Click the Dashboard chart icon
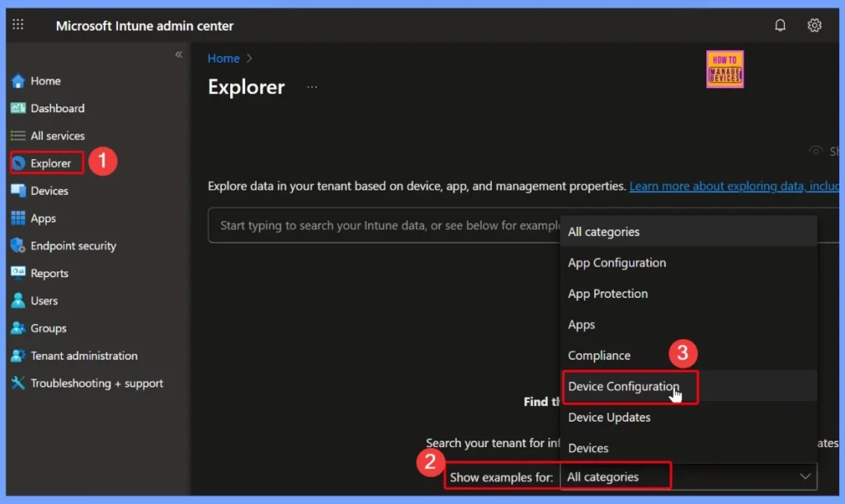This screenshot has width=845, height=504. [x=18, y=108]
